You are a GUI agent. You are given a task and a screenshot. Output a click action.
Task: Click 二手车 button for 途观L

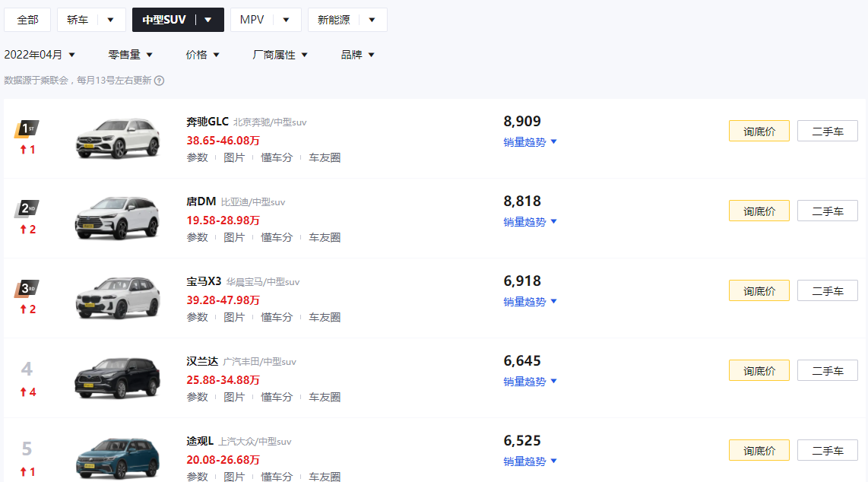tap(828, 451)
